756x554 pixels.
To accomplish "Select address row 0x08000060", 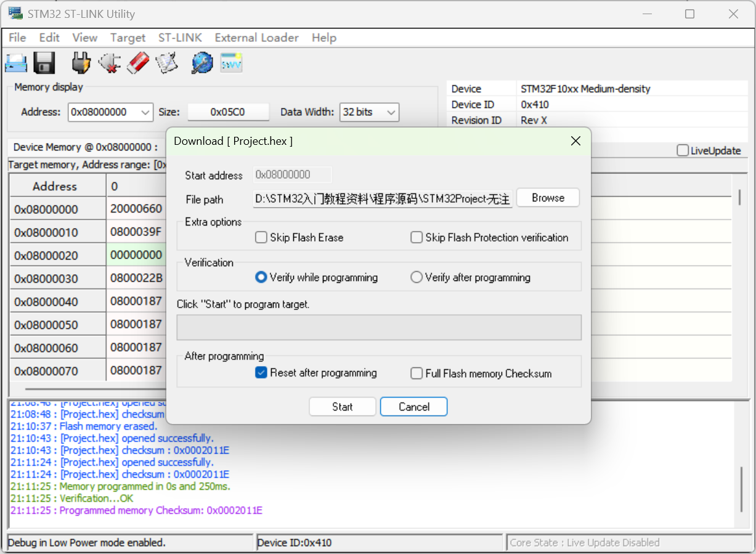I will tap(58, 348).
